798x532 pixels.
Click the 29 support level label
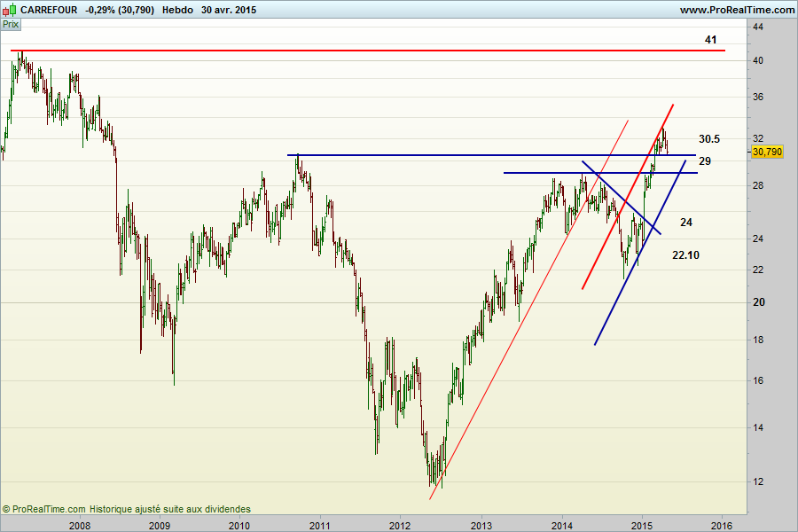(704, 161)
